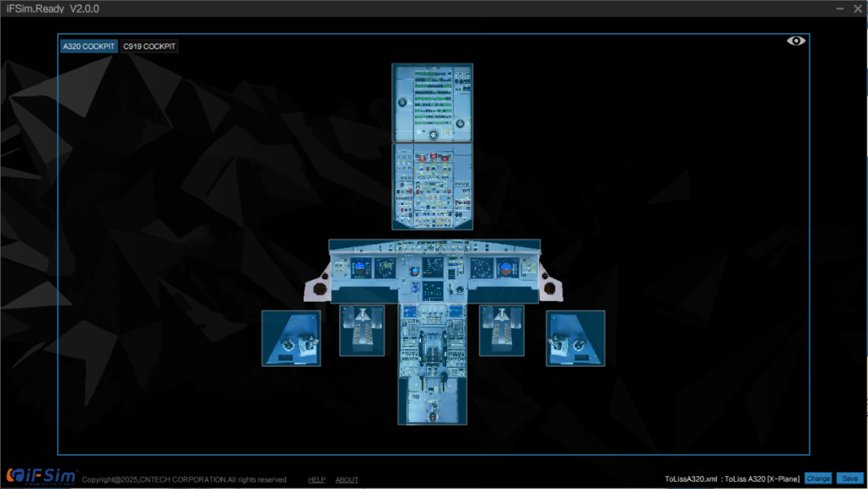Minimize the iFSim.Ready window

click(x=840, y=8)
